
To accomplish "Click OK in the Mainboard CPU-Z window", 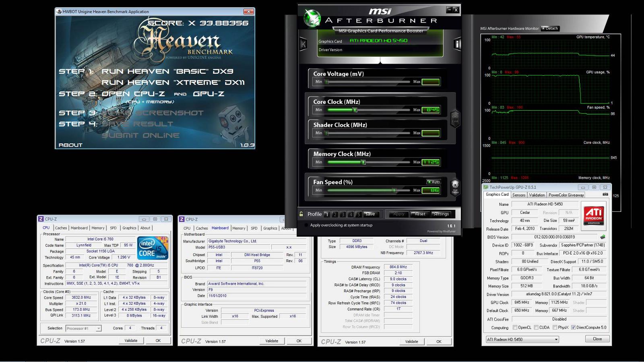I will coord(299,341).
